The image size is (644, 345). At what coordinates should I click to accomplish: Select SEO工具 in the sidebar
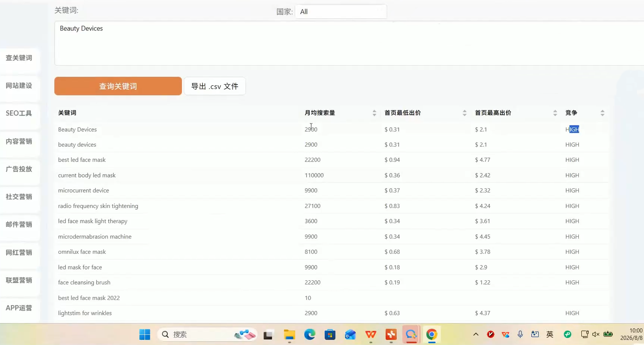(x=19, y=114)
